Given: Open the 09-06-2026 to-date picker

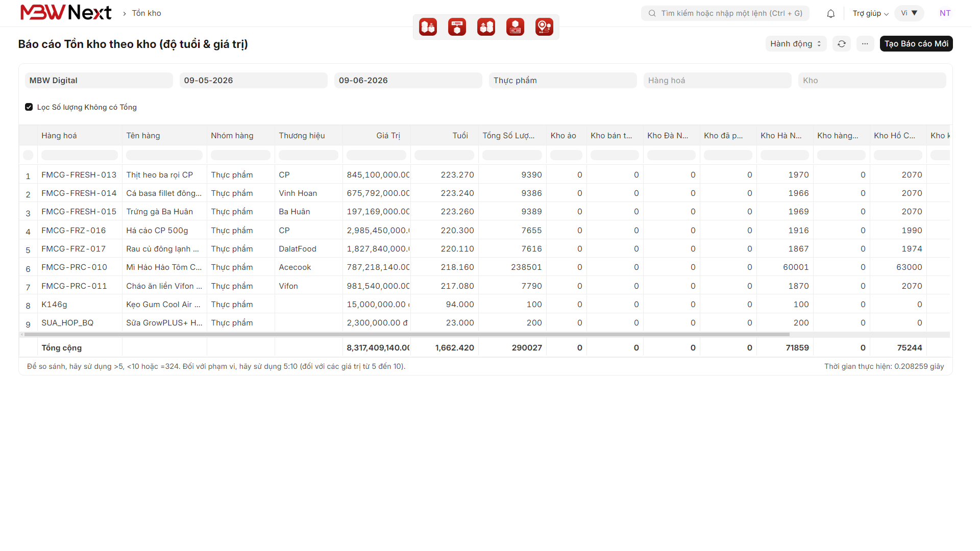Looking at the screenshot, I should pyautogui.click(x=408, y=81).
